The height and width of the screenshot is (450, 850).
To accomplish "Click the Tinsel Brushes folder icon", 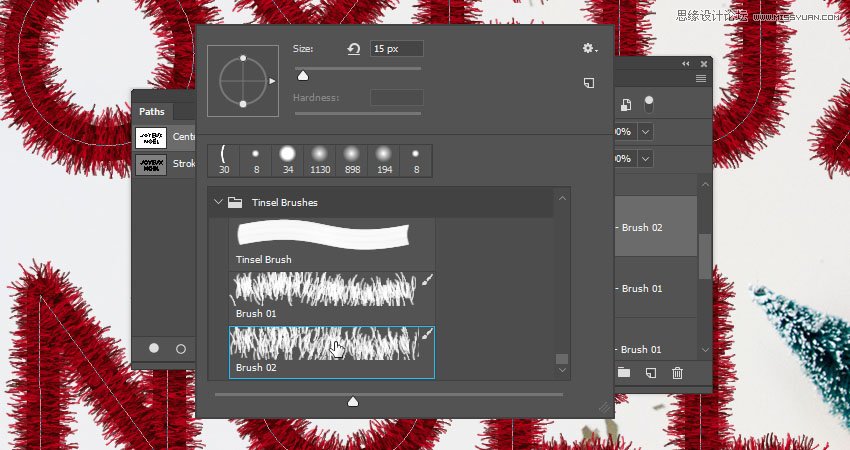I will point(235,202).
